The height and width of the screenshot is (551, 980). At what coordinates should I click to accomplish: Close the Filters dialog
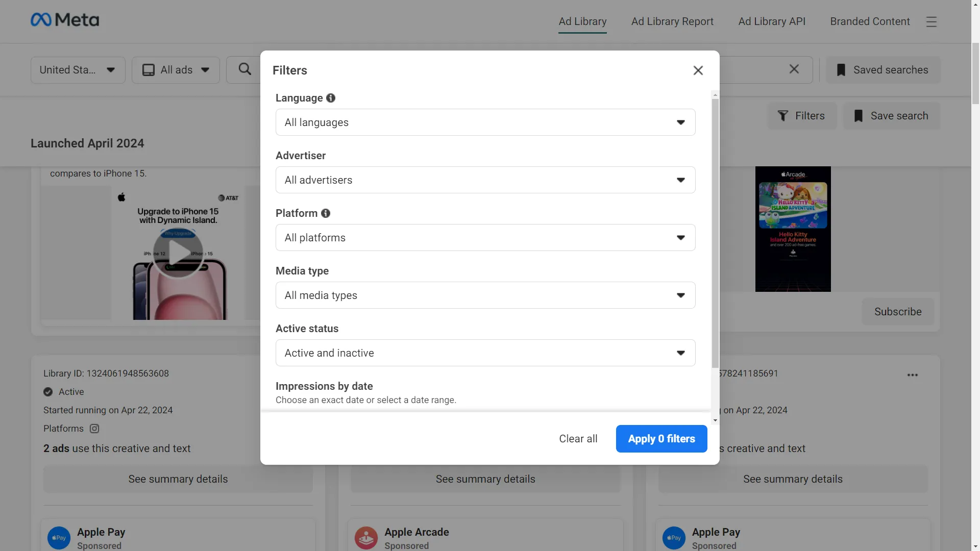(698, 70)
